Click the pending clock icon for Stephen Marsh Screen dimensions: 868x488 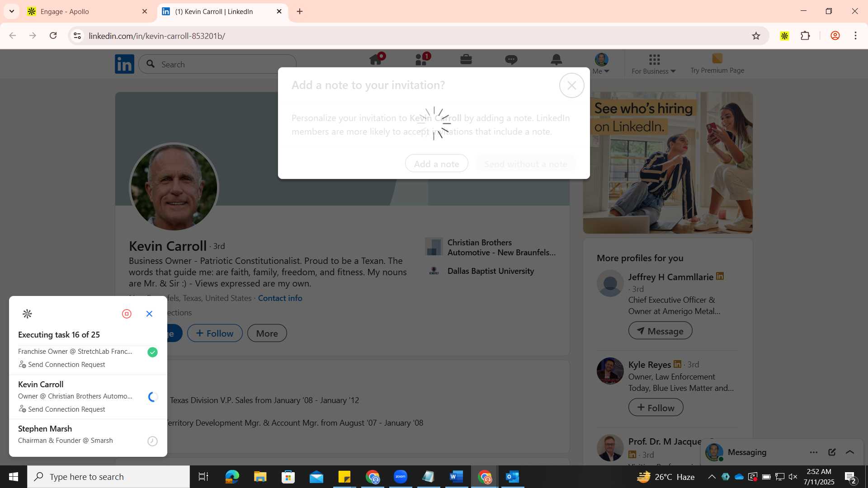point(153,441)
